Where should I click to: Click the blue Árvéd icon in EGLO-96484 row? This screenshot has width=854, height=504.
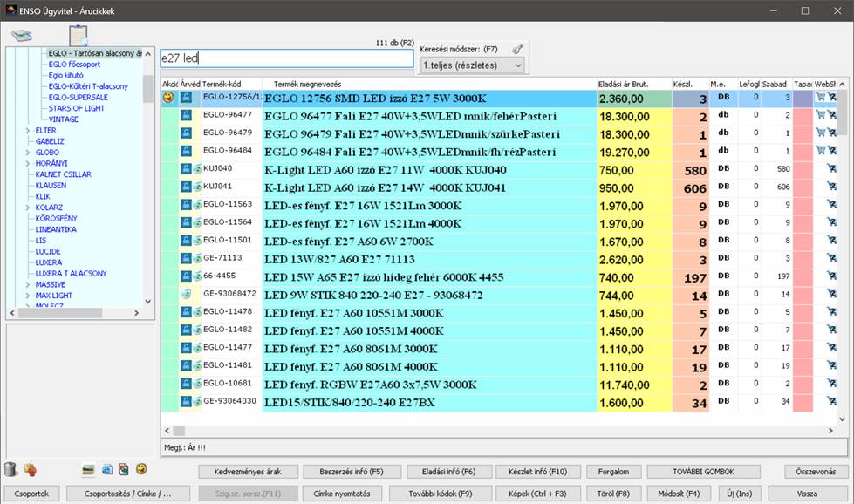[x=186, y=151]
